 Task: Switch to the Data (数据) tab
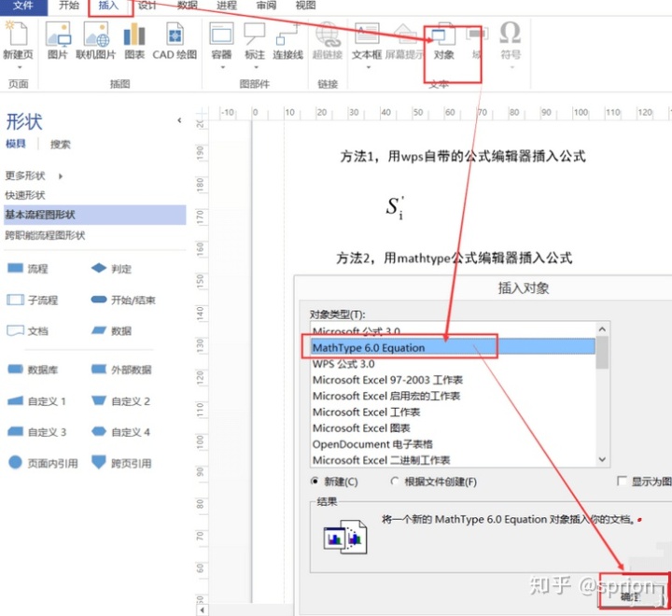click(x=188, y=6)
